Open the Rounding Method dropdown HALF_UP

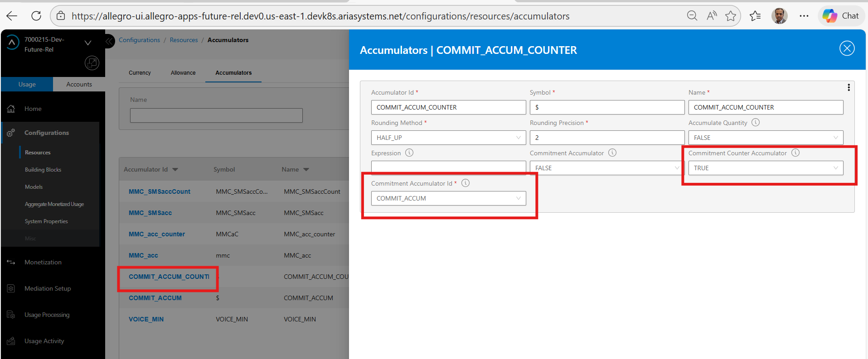pyautogui.click(x=448, y=138)
